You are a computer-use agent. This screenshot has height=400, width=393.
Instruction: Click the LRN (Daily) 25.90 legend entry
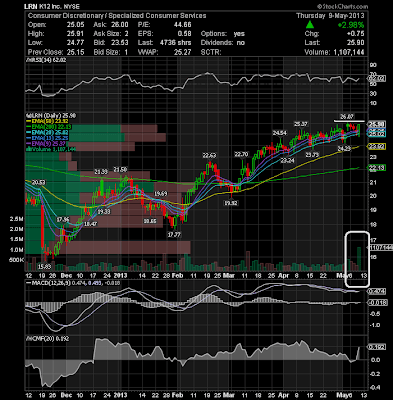coord(51,115)
